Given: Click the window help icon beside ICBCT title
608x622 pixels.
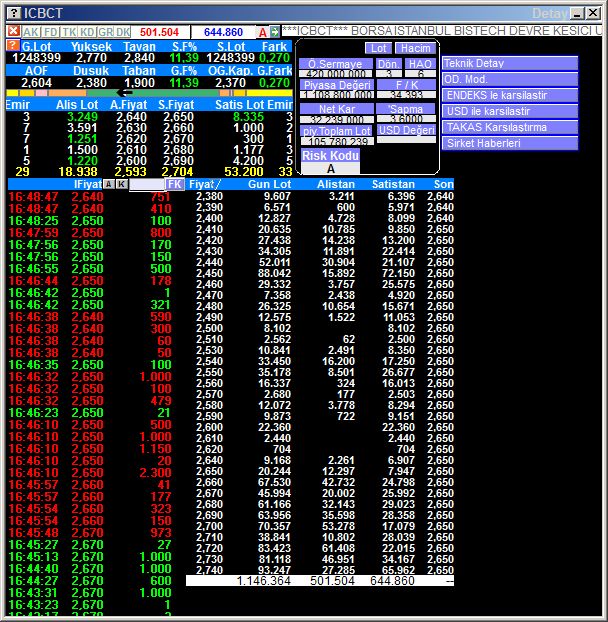Looking at the screenshot, I should [x=14, y=13].
